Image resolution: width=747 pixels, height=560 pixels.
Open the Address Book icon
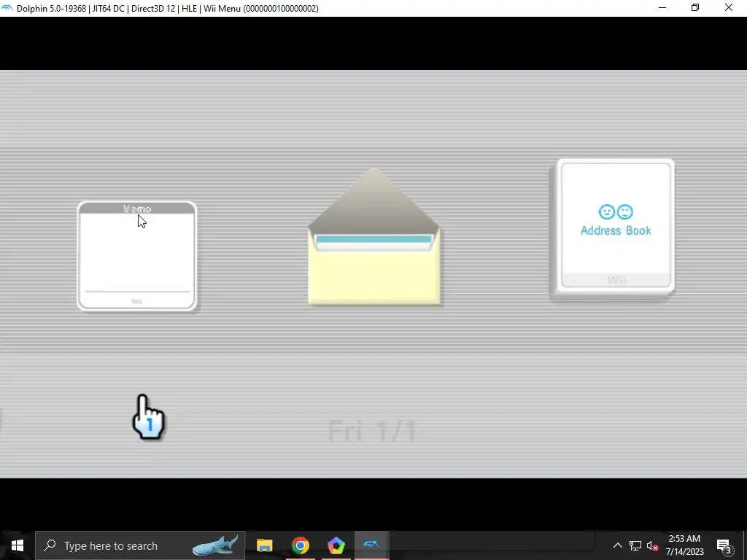pyautogui.click(x=612, y=230)
